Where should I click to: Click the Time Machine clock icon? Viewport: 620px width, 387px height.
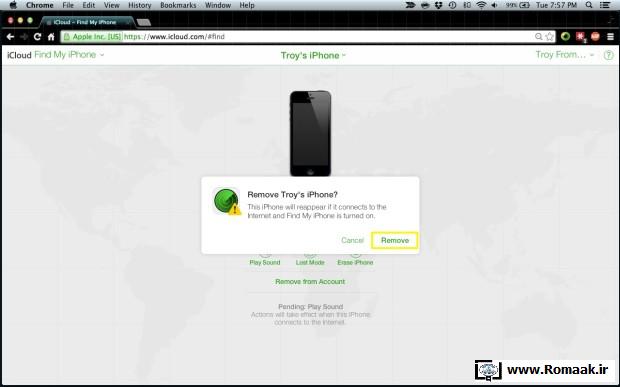[452, 5]
